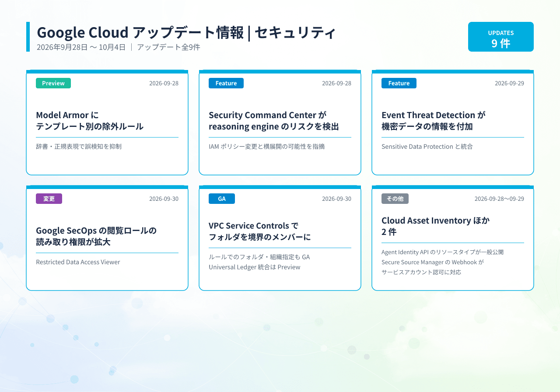The image size is (560, 392).
Task: Click the blue GA tag
Action: (x=222, y=199)
